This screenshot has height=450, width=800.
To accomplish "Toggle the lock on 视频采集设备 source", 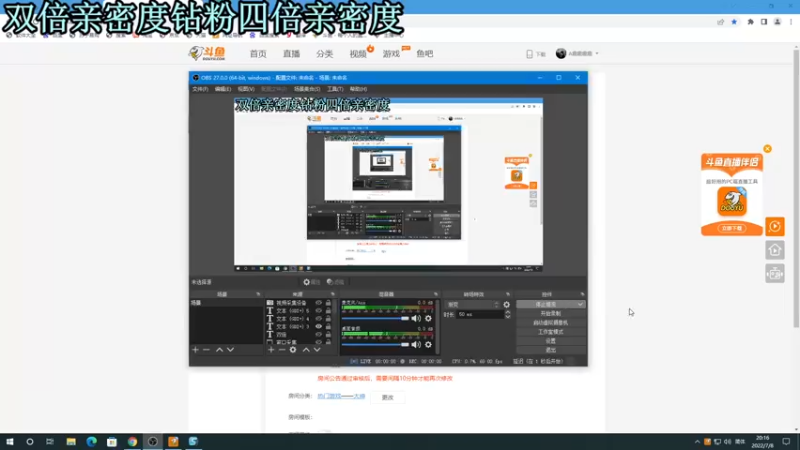I will coord(328,303).
